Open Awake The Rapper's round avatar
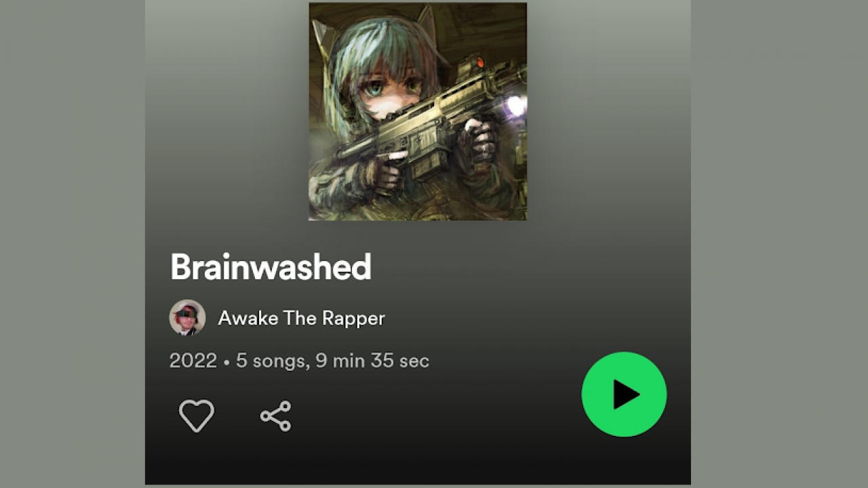The image size is (868, 488). pos(187,317)
